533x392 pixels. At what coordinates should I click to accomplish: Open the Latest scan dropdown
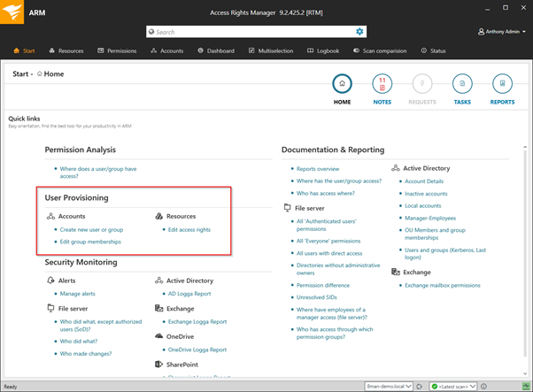[x=453, y=386]
